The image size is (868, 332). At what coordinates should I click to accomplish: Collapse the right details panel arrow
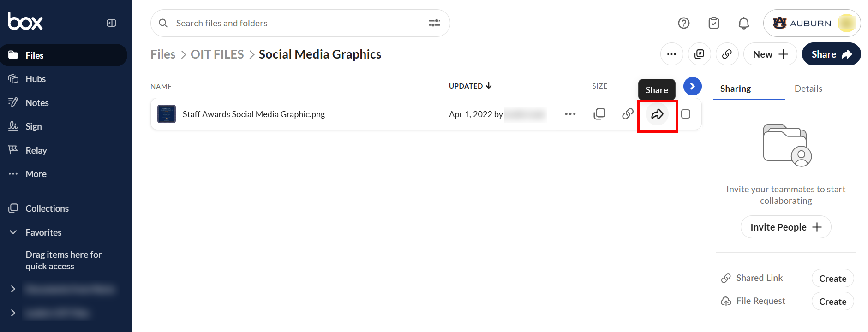[693, 86]
